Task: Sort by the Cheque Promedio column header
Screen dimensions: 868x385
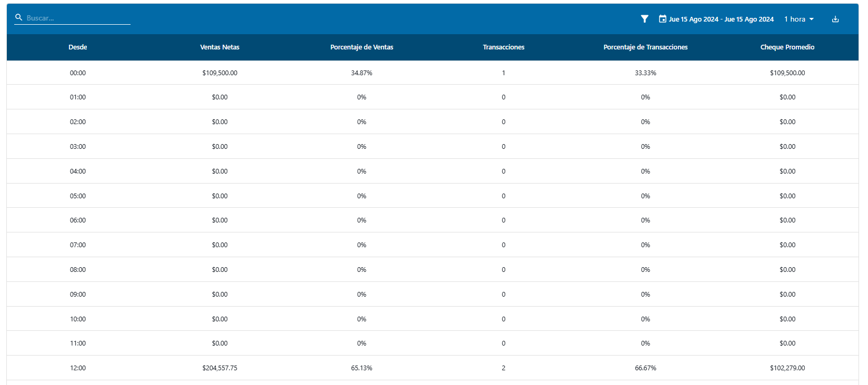Action: [787, 47]
